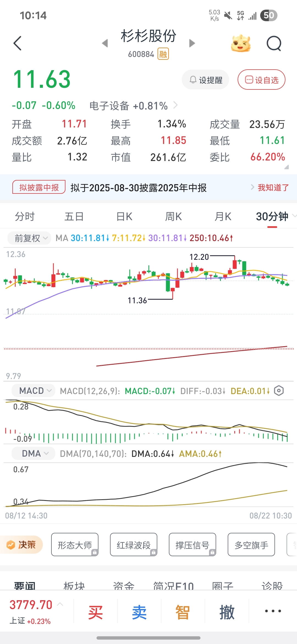Open the 多空旗手 tool
Image resolution: width=297 pixels, height=644 pixels.
[x=251, y=544]
